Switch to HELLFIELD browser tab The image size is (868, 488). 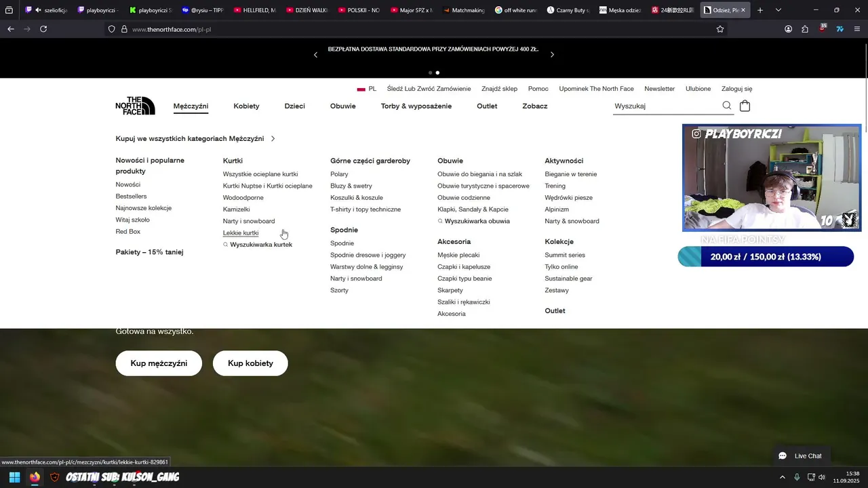(x=255, y=10)
